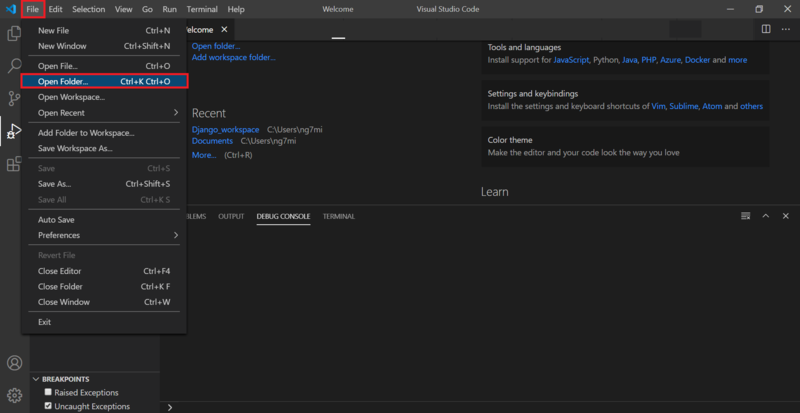800x413 pixels.
Task: Open editor More Actions ellipsis
Action: [786, 29]
